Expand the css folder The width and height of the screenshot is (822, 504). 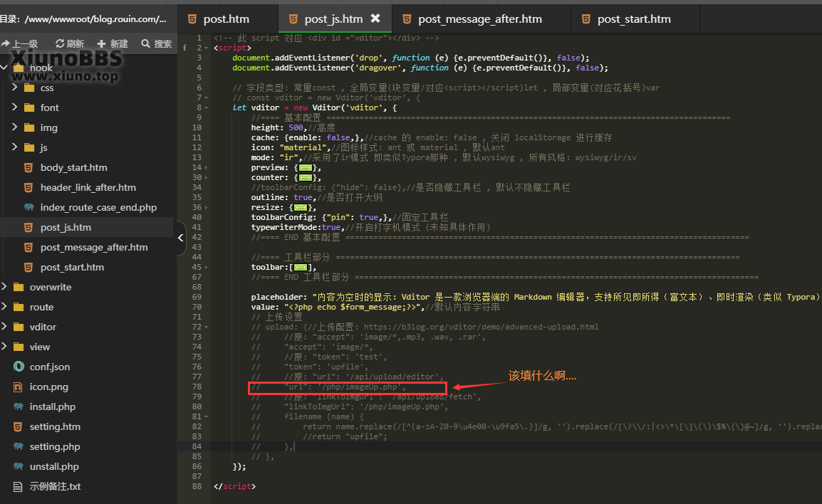(x=15, y=87)
